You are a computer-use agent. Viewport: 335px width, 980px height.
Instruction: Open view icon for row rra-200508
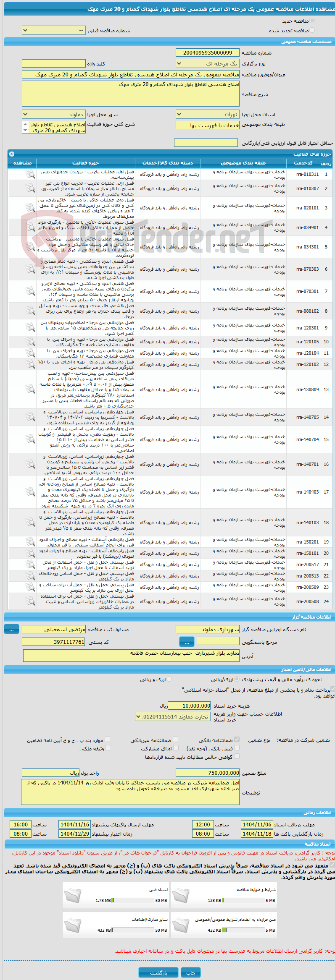tap(30, 601)
